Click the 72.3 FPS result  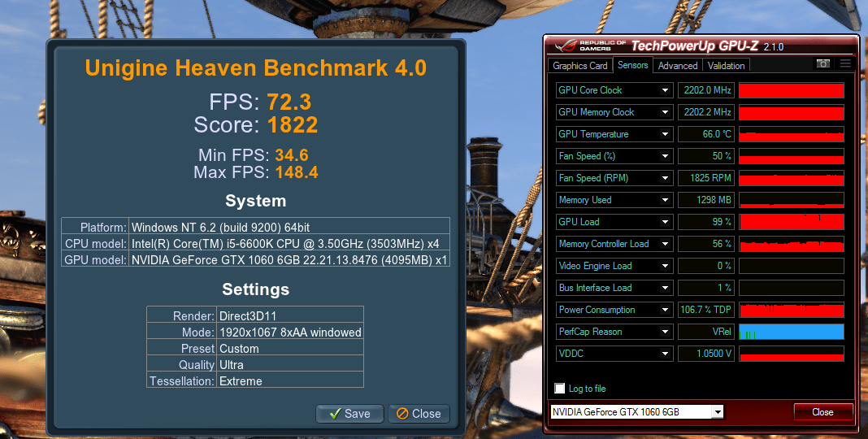[x=289, y=102]
